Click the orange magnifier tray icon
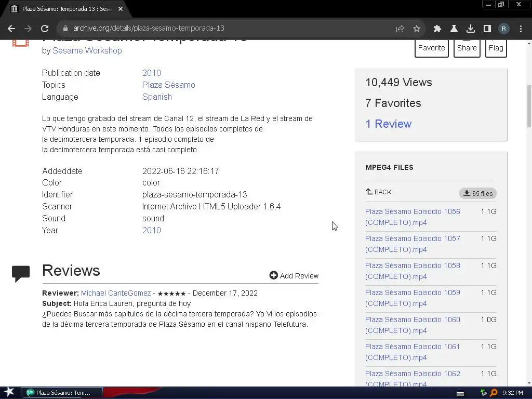 coord(494,393)
